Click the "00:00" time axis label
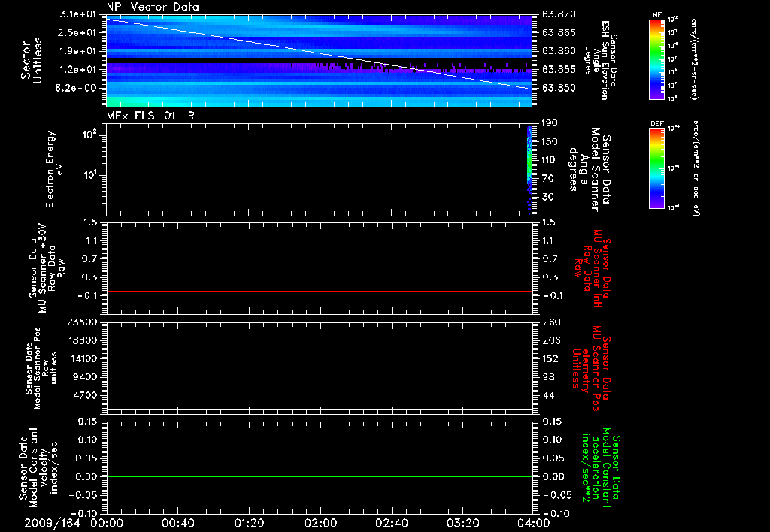Viewport: 770px width, 532px height. (x=107, y=523)
